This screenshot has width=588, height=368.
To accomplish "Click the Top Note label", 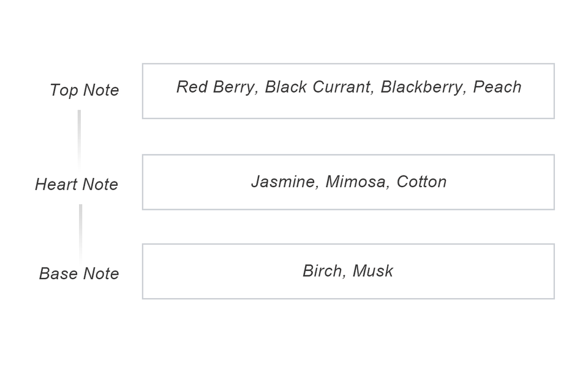I will pyautogui.click(x=85, y=90).
